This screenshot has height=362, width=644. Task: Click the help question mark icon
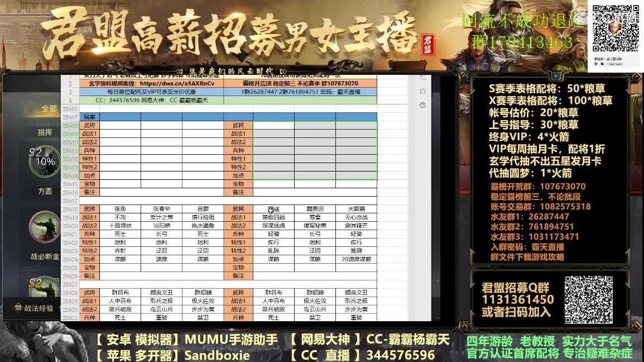pos(422,106)
